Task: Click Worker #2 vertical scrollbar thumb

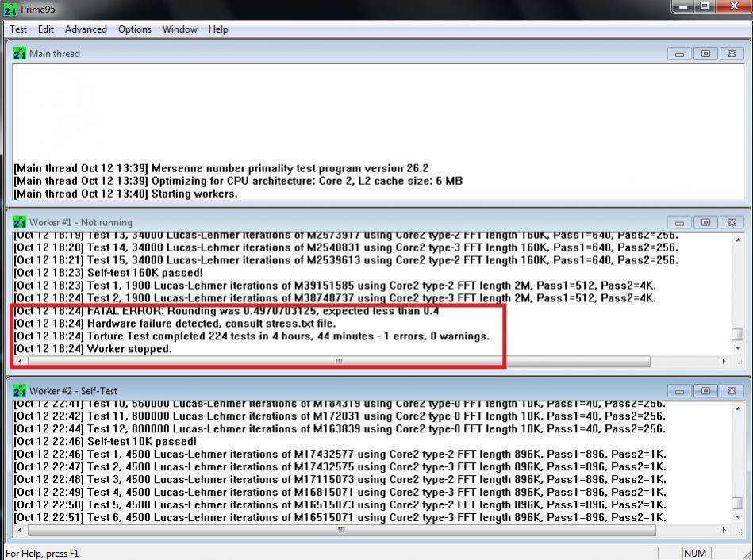Action: 738,503
